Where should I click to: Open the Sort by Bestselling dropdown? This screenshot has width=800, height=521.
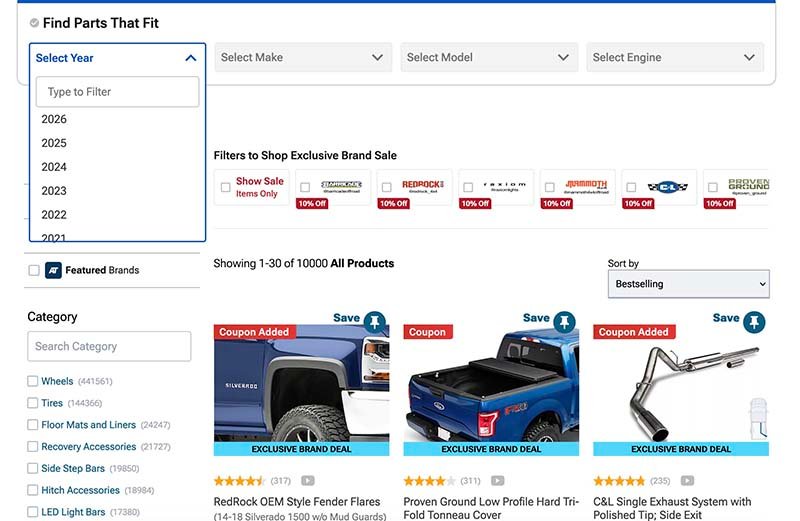coord(688,284)
